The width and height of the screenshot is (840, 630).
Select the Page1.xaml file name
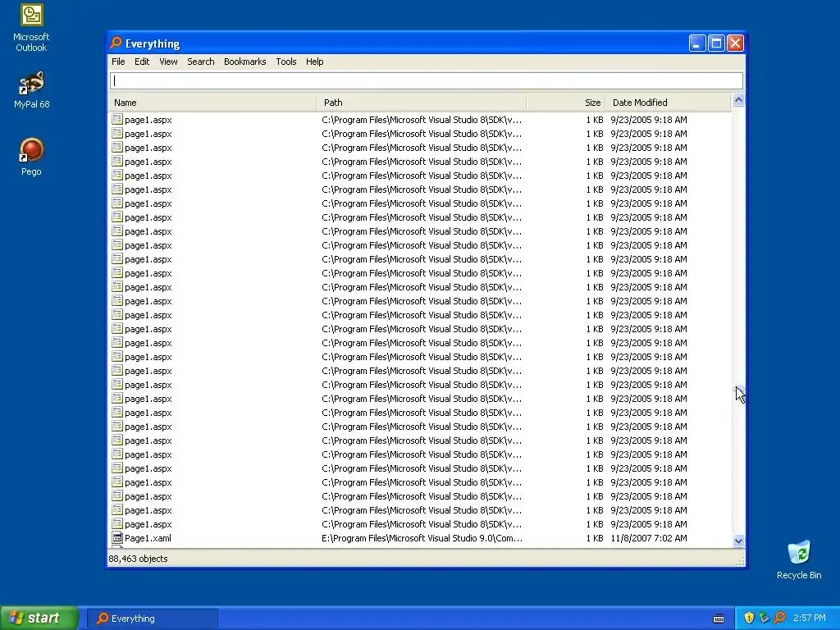pos(148,538)
